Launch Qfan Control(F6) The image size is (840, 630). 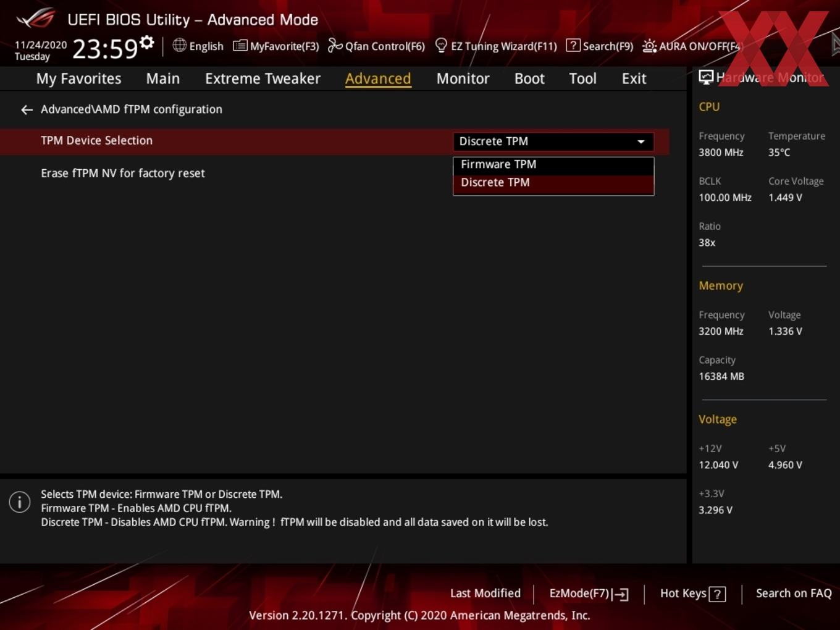(x=385, y=46)
